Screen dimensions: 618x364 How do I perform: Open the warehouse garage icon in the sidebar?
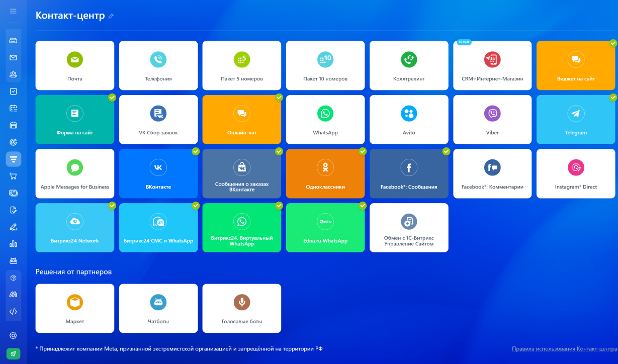13,125
